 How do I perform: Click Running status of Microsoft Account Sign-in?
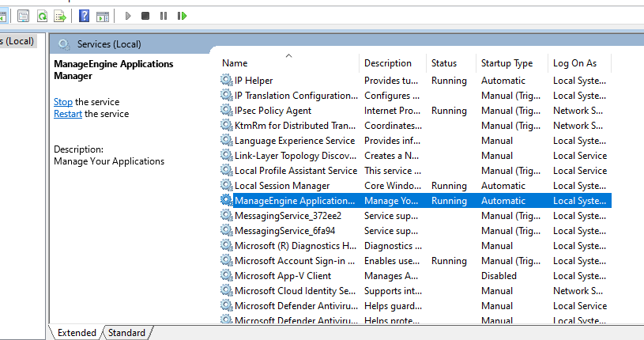449,261
